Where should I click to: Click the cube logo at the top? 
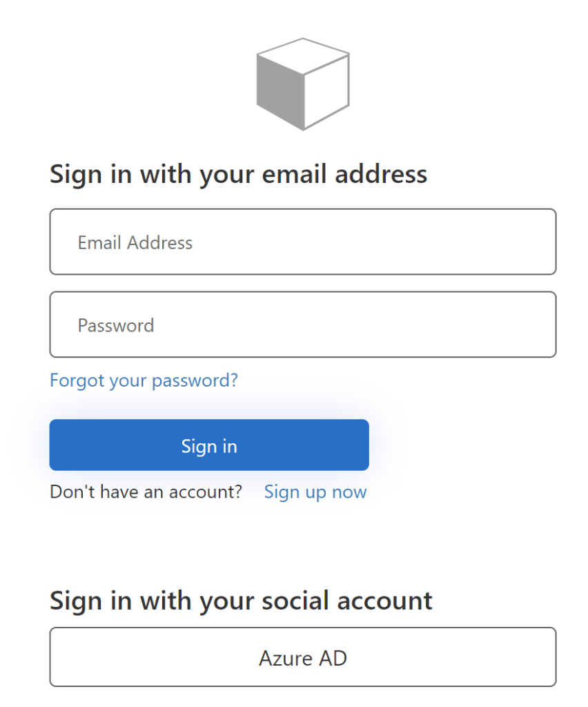click(x=302, y=84)
